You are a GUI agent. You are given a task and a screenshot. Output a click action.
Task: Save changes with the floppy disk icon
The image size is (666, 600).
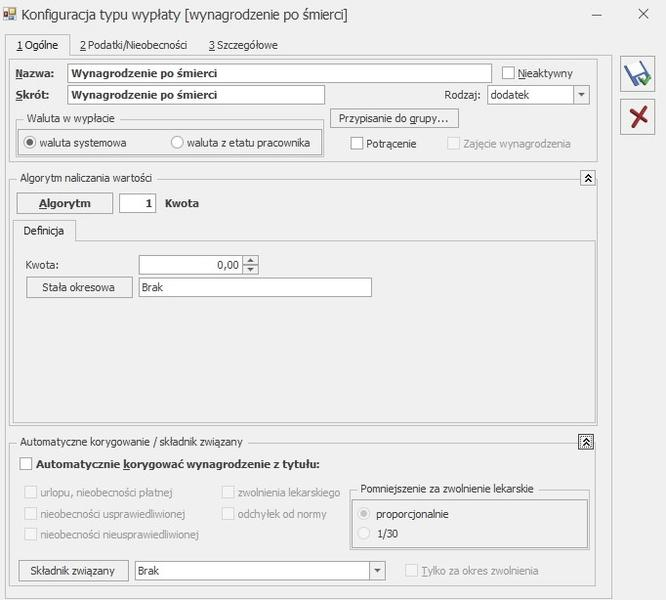[x=637, y=74]
